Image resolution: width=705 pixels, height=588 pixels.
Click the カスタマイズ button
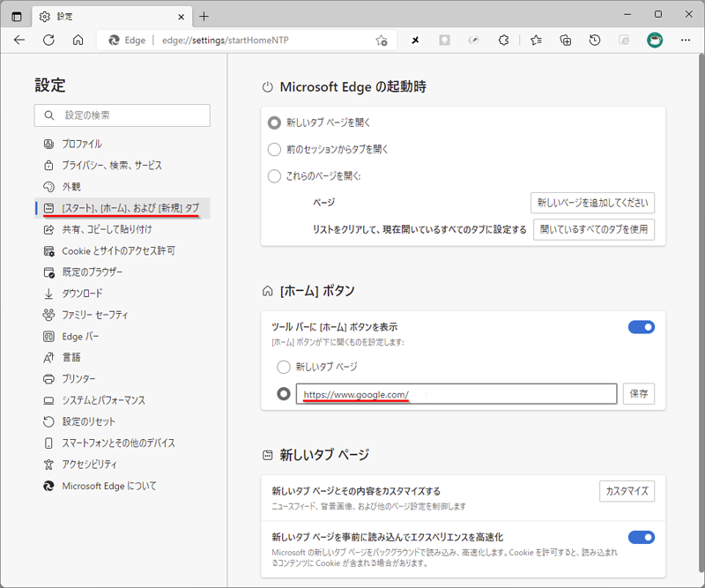(x=627, y=491)
